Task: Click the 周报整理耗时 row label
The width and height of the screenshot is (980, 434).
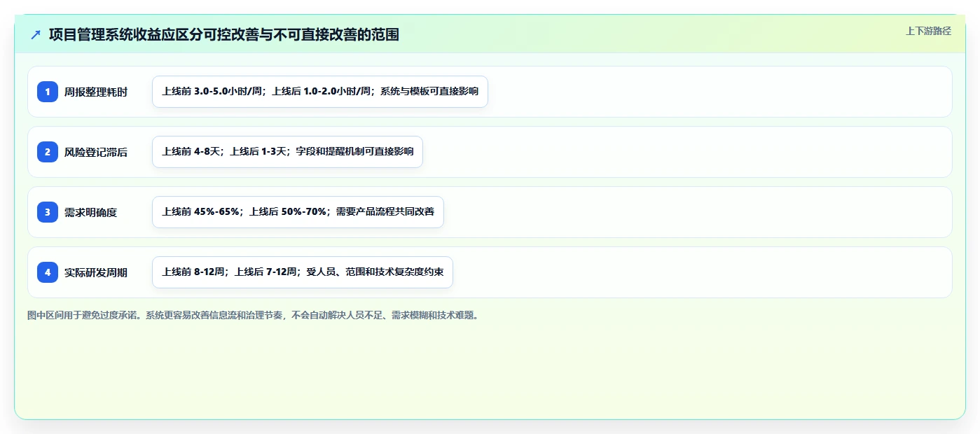Action: click(96, 92)
